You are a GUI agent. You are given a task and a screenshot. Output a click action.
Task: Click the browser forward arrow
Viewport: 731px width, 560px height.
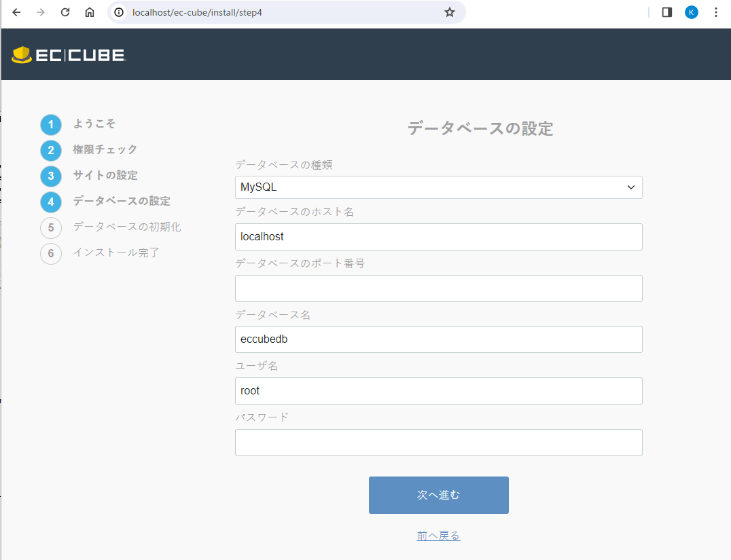[41, 12]
